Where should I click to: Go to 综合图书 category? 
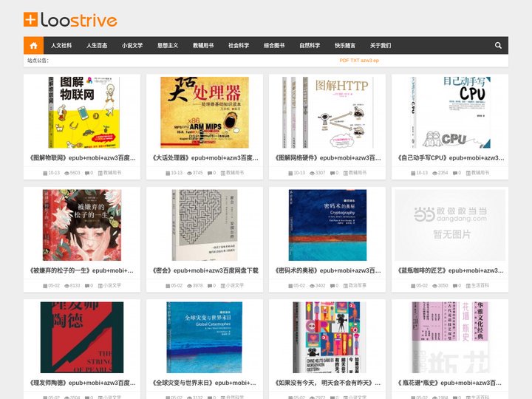274,46
